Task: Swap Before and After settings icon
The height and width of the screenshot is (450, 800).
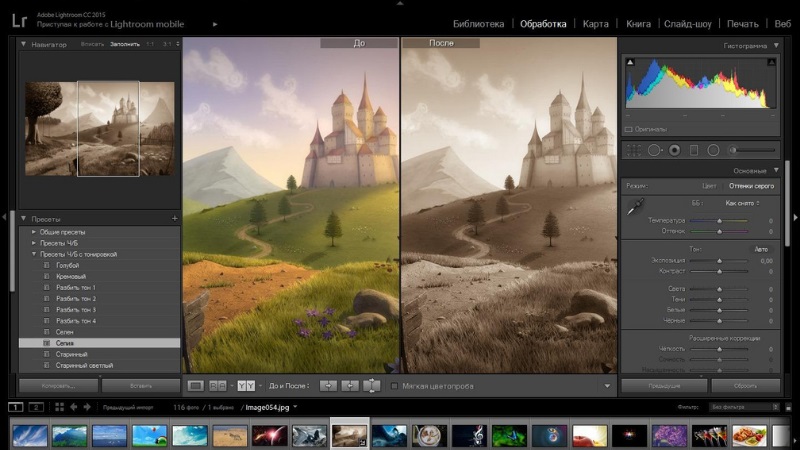Action: coord(371,386)
